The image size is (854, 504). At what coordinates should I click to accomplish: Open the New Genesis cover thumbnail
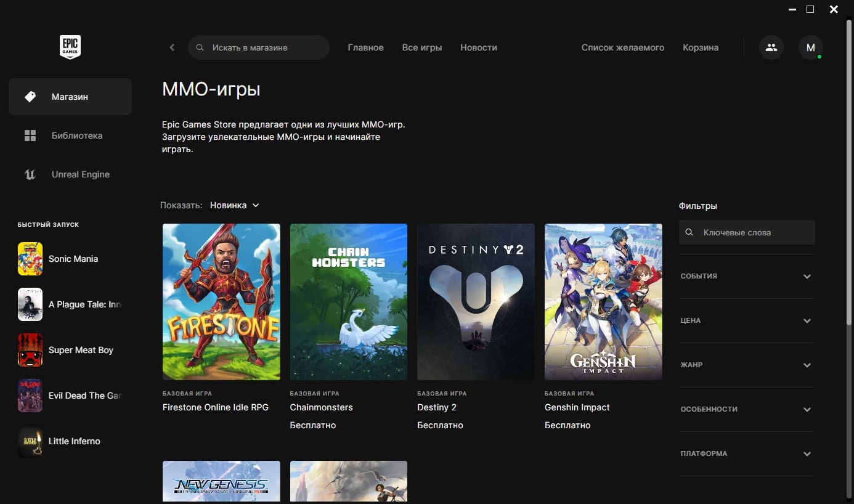(221, 481)
